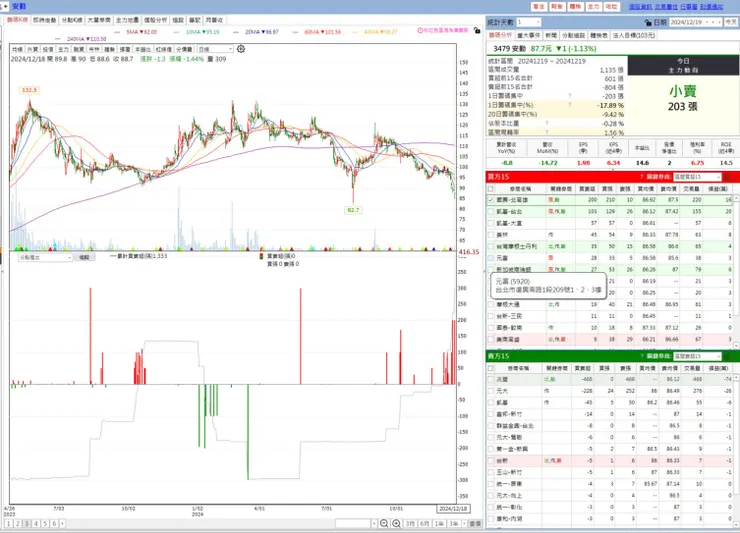The image size is (740, 533).
Task: Open dropdown arrow beside bottom blank input
Action: 374,523
